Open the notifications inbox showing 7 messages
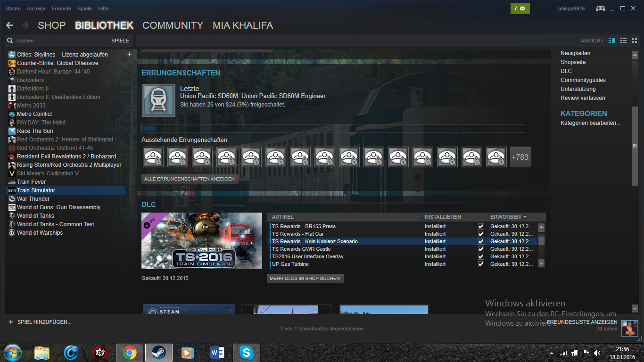The width and height of the screenshot is (644, 362). click(520, 8)
